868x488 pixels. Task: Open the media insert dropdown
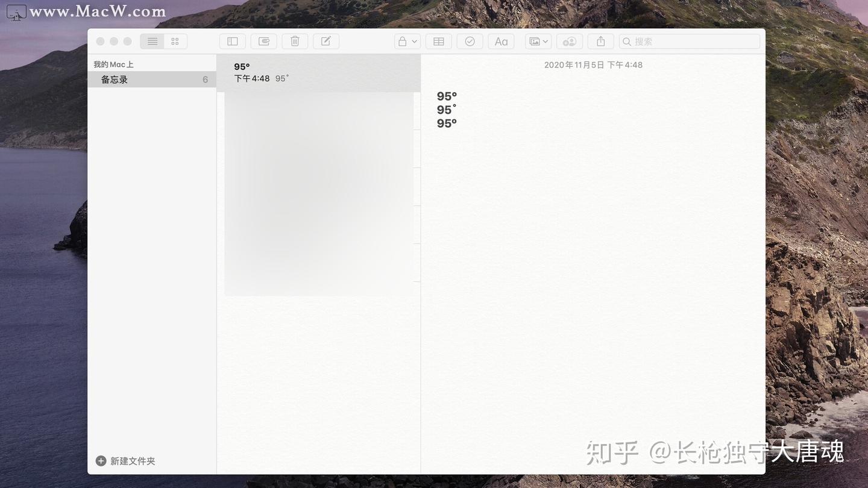coord(535,41)
